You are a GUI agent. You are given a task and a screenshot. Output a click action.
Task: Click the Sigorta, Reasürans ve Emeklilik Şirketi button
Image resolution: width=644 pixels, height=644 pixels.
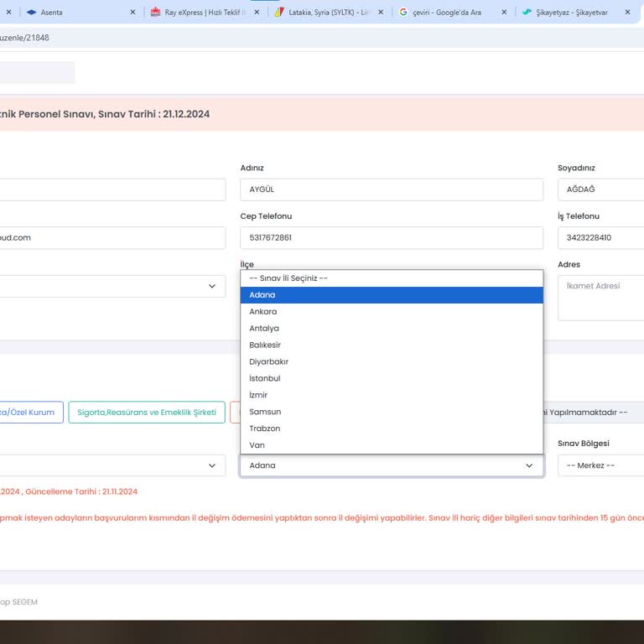click(x=147, y=413)
